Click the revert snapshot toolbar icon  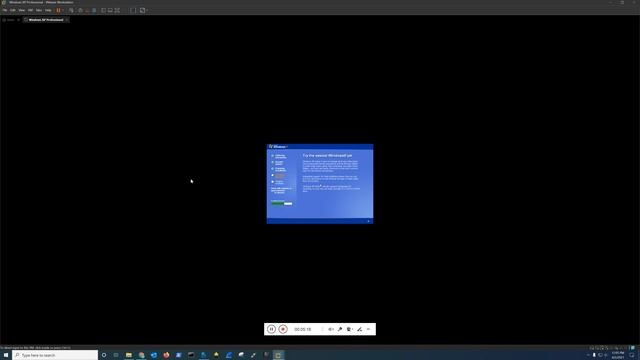(x=87, y=10)
